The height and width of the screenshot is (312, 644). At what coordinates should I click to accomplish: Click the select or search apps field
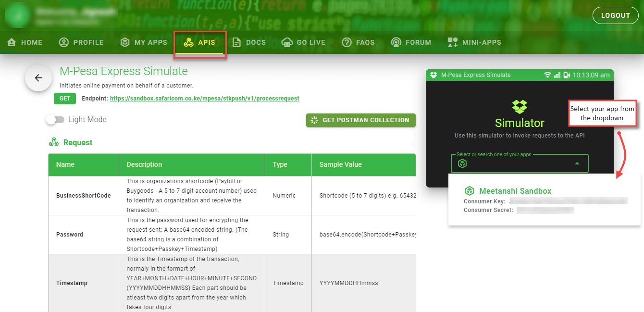pyautogui.click(x=520, y=164)
